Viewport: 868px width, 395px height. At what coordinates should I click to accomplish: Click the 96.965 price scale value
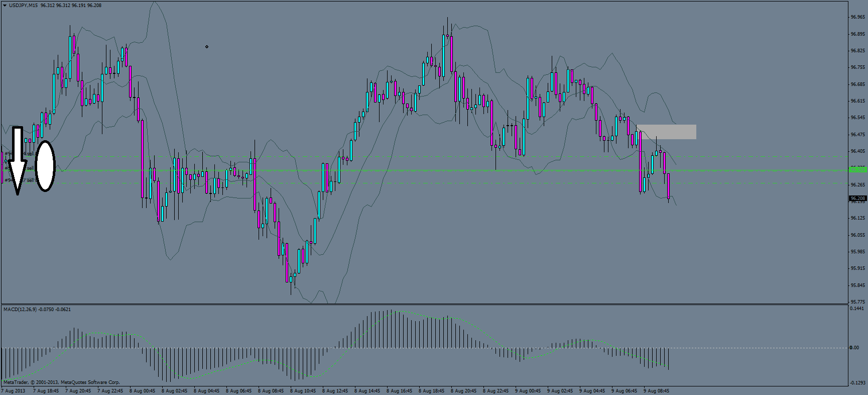857,17
